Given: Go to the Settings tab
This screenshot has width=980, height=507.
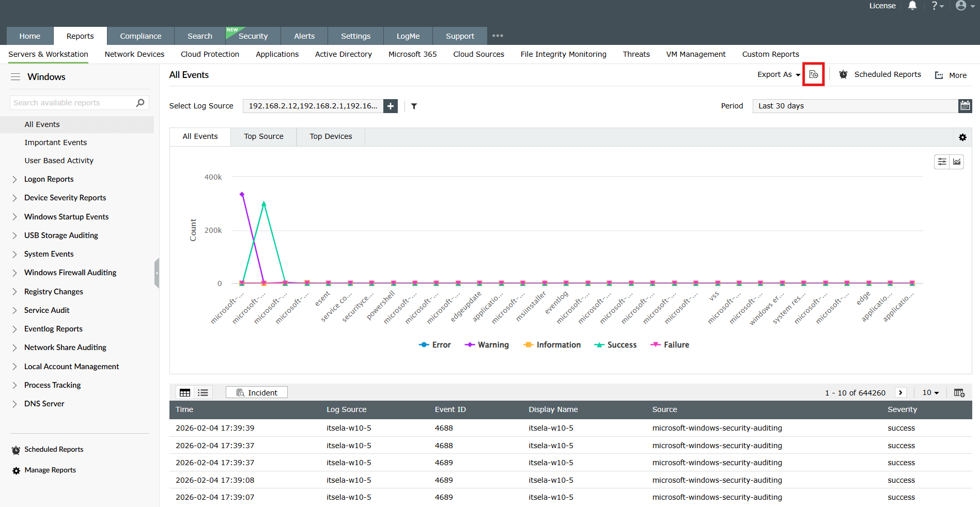Looking at the screenshot, I should tap(355, 36).
